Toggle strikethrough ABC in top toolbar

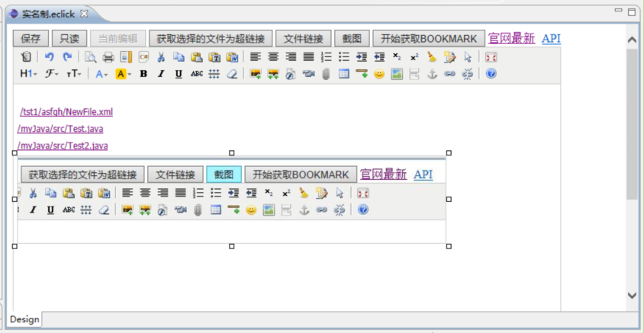[x=197, y=74]
